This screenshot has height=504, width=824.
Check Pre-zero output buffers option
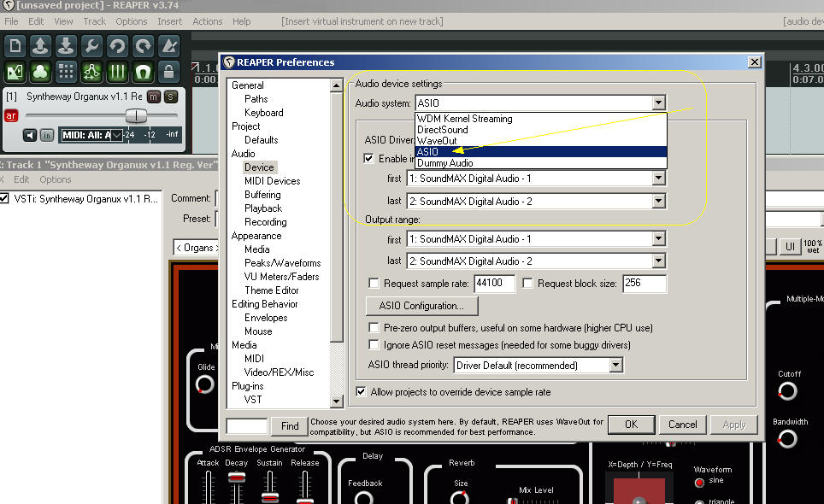[x=374, y=328]
